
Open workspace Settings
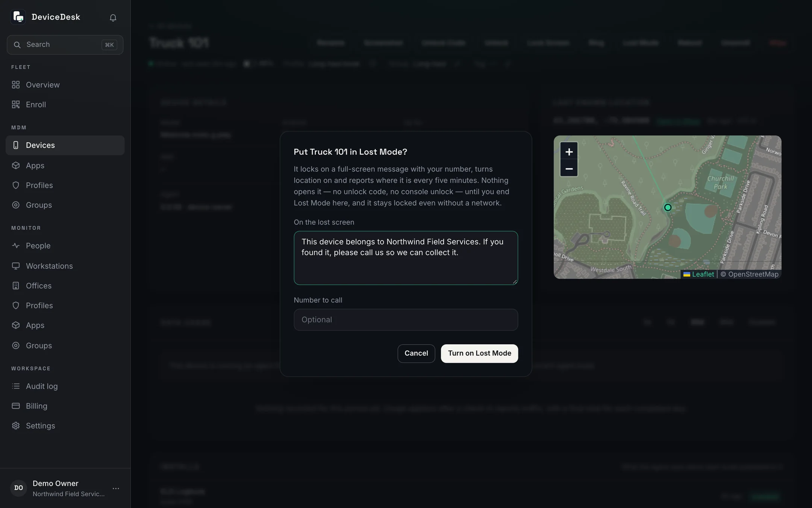(65, 426)
